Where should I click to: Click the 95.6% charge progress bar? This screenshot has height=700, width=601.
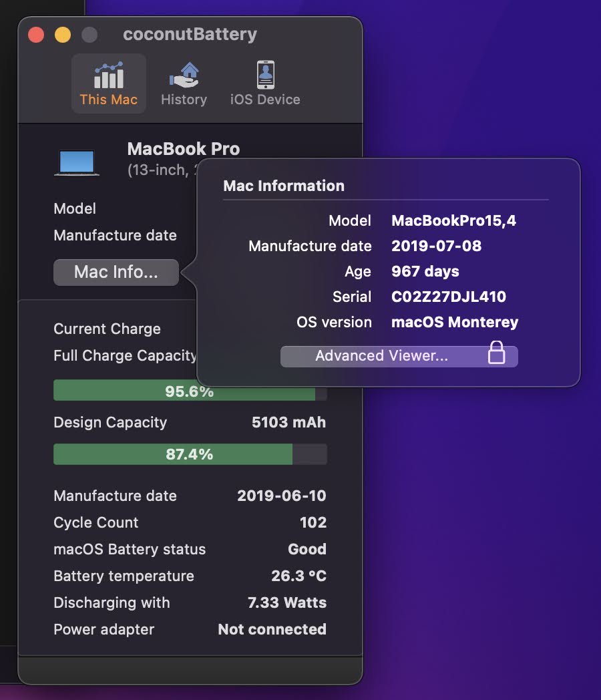[x=190, y=391]
